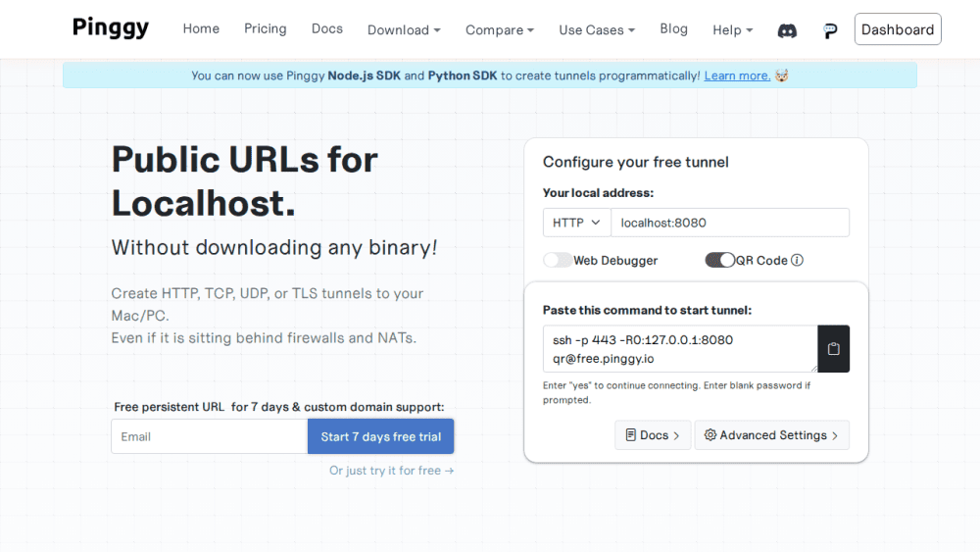
Task: Click the emoji in the SDK banner
Action: click(x=782, y=75)
